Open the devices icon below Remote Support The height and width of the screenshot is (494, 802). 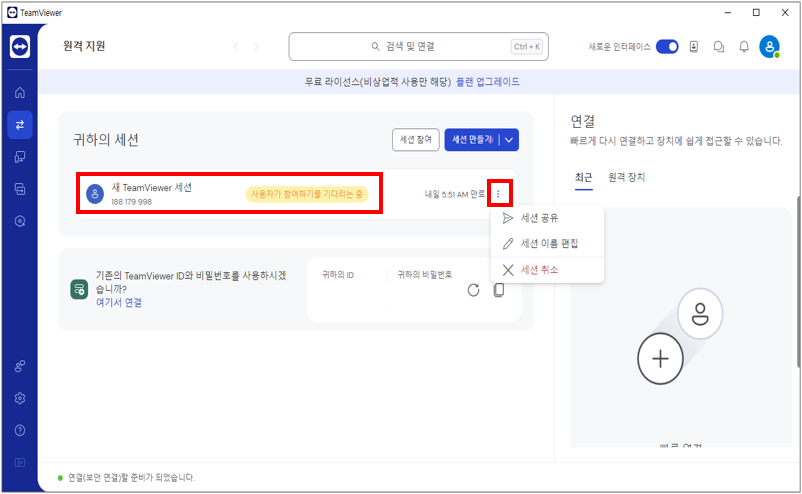[x=20, y=157]
